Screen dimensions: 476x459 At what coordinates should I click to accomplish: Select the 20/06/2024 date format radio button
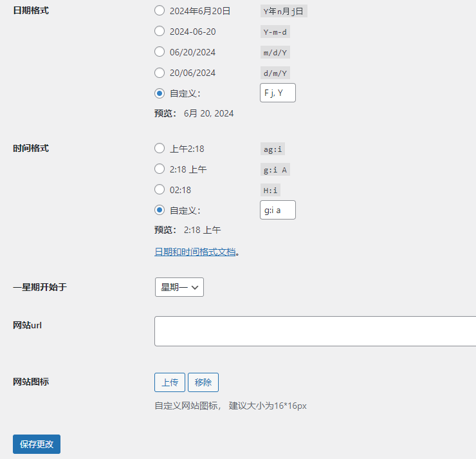[160, 73]
